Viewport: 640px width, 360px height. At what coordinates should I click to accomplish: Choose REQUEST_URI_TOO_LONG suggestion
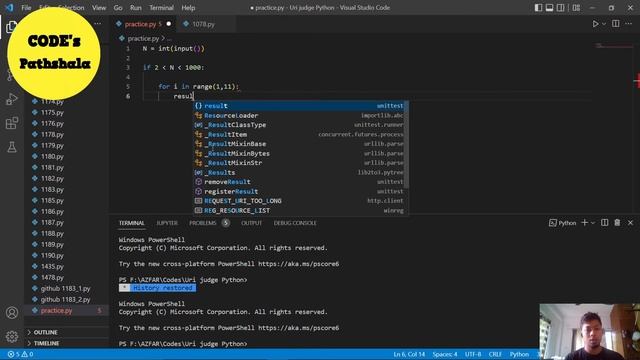click(299, 201)
